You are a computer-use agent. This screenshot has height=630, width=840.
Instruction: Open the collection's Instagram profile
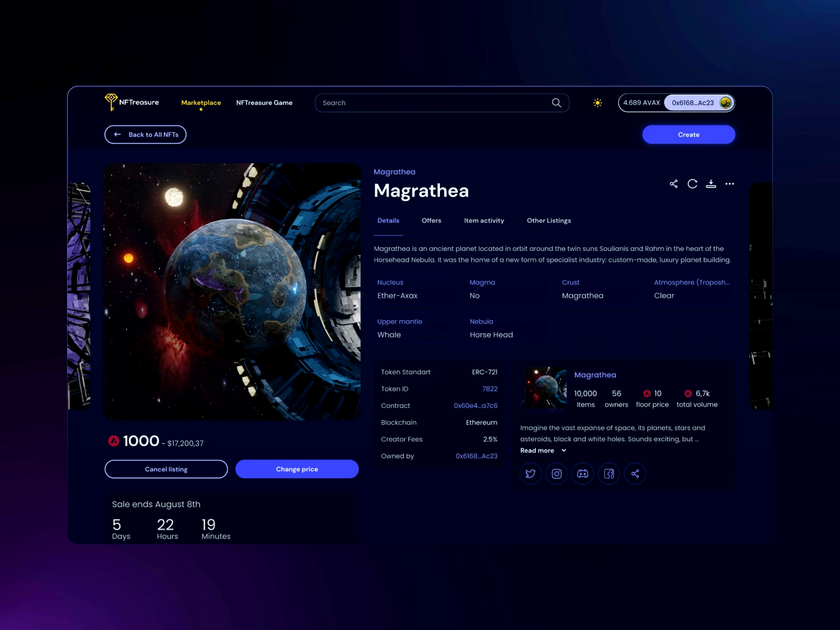556,473
